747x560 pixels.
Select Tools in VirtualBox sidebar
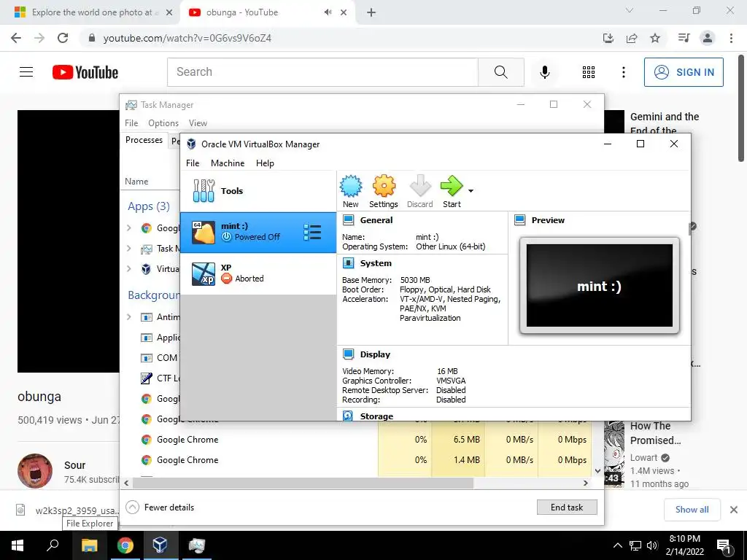click(x=258, y=191)
